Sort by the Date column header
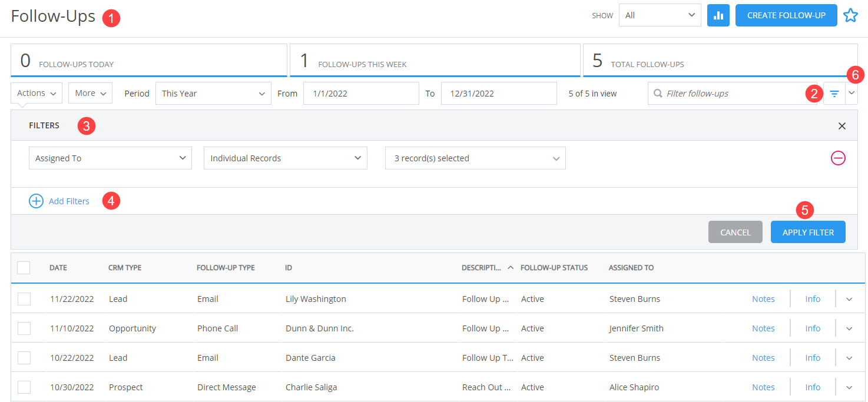Image resolution: width=868 pixels, height=402 pixels. [58, 268]
